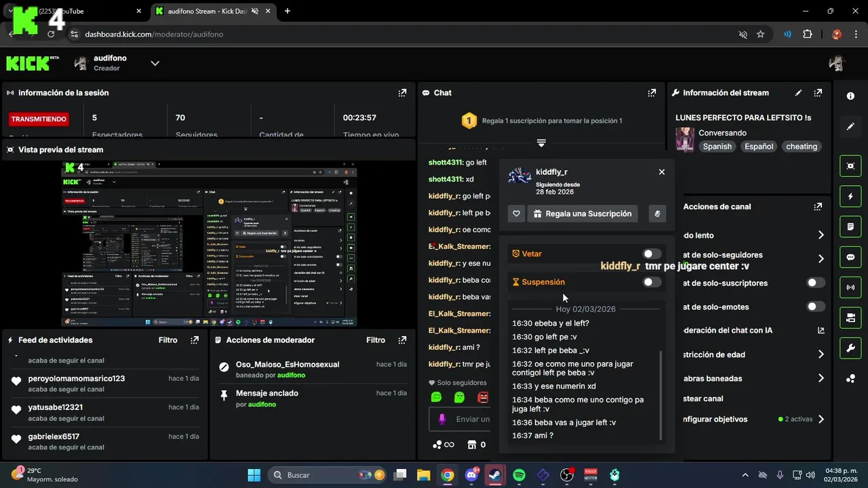Click the peroyolomamomasrico123 follow entry
The image size is (868, 488).
(105, 384)
